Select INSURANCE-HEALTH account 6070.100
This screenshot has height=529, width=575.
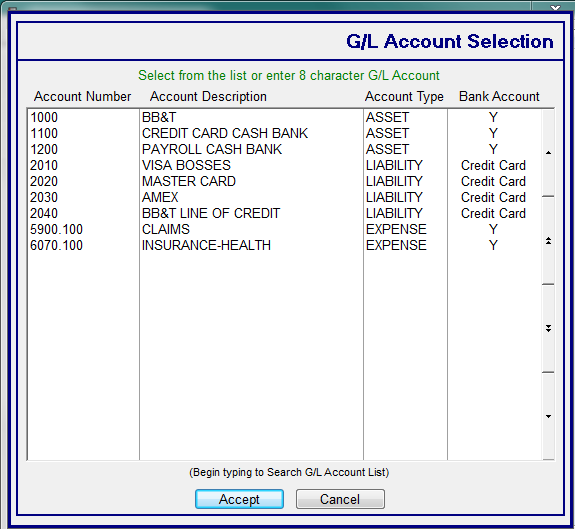coord(285,245)
